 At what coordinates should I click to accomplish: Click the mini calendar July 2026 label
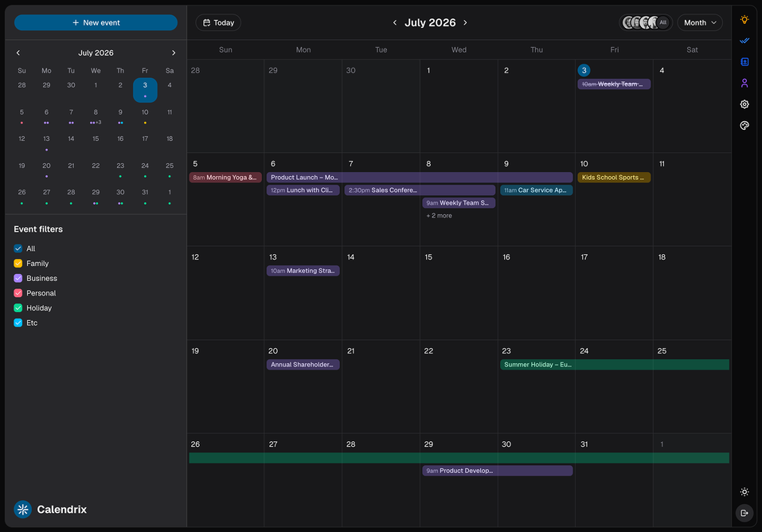96,53
